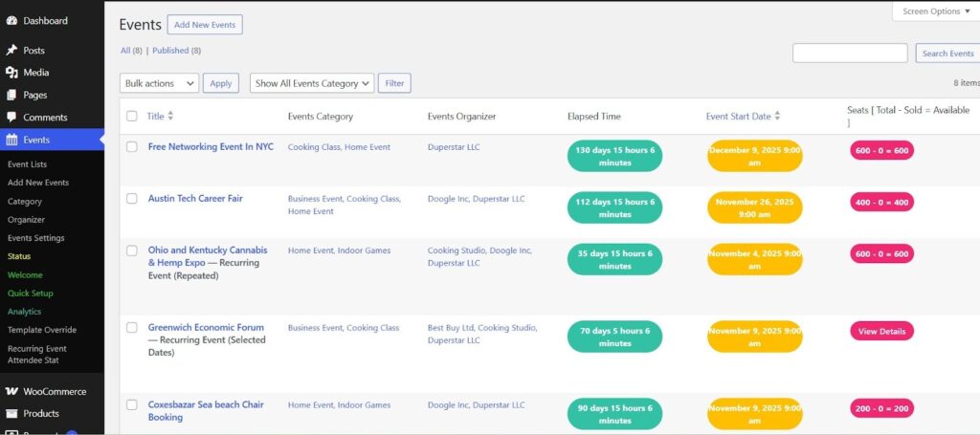Check the Free Networking Event In NYC row
This screenshot has width=980, height=435.
(x=132, y=147)
